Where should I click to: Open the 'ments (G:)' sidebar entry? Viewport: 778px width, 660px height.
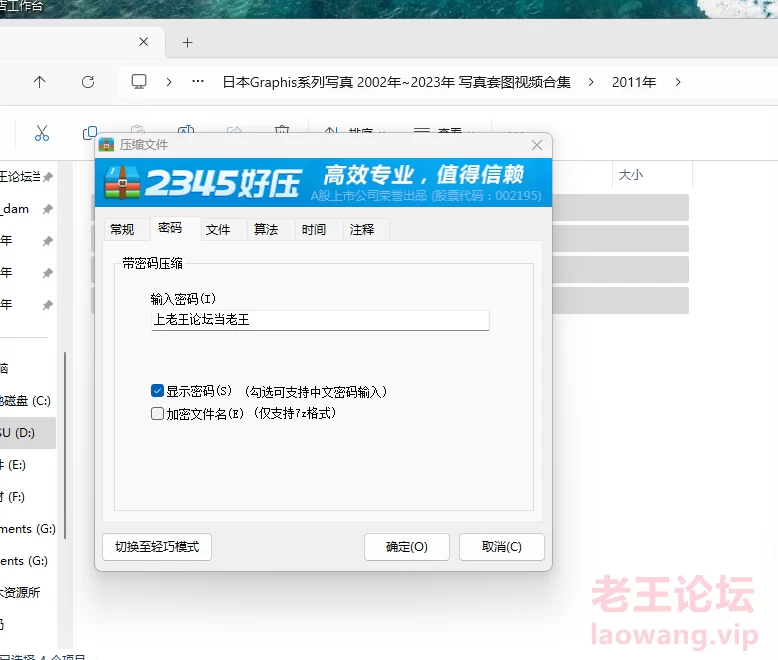(28, 529)
